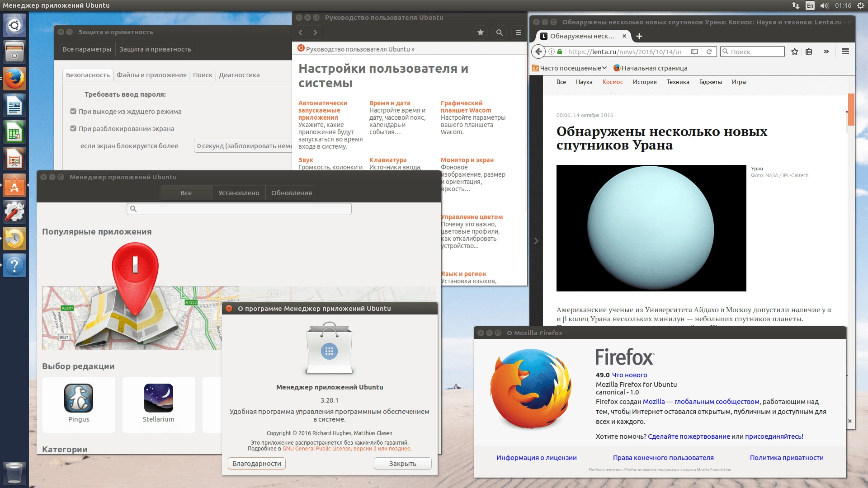This screenshot has width=868, height=488.
Task: Open session gear menu in top panel
Action: (861, 5)
